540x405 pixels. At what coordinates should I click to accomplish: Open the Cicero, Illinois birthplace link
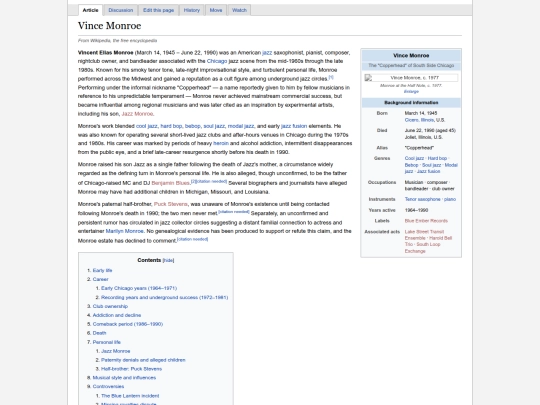click(x=419, y=120)
